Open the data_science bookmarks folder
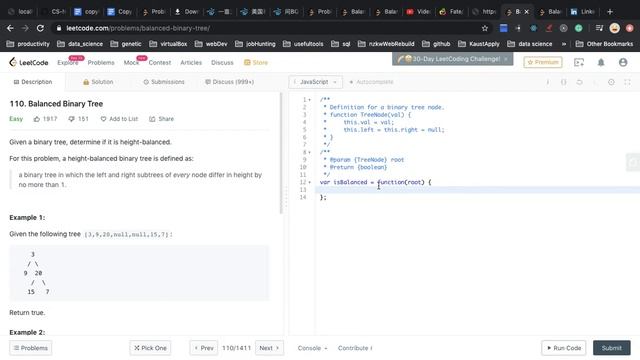Screen dimensions: 640x360 (80, 44)
